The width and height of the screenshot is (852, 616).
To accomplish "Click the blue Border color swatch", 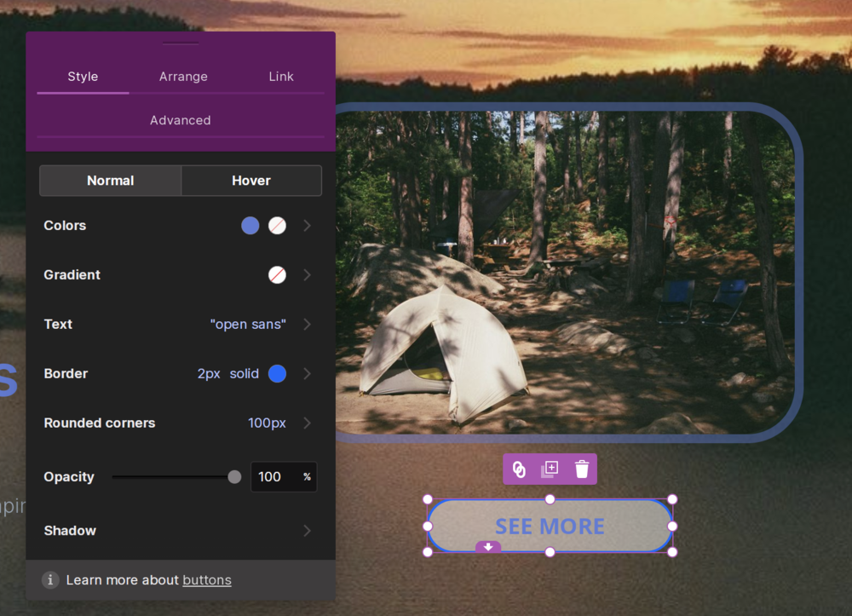I will point(277,374).
